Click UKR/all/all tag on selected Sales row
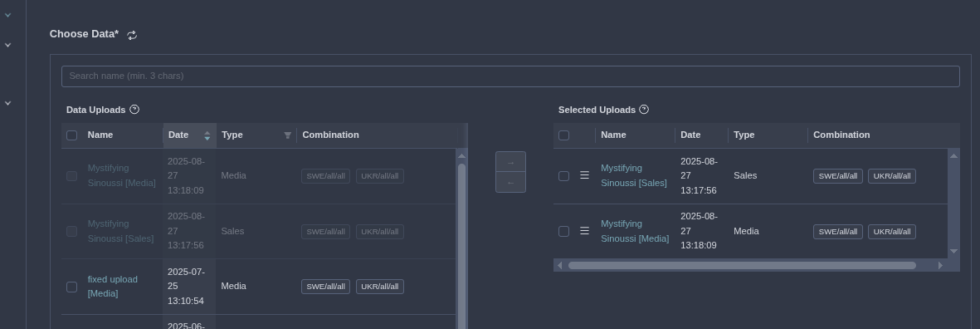This screenshot has height=329, width=980. tap(892, 176)
